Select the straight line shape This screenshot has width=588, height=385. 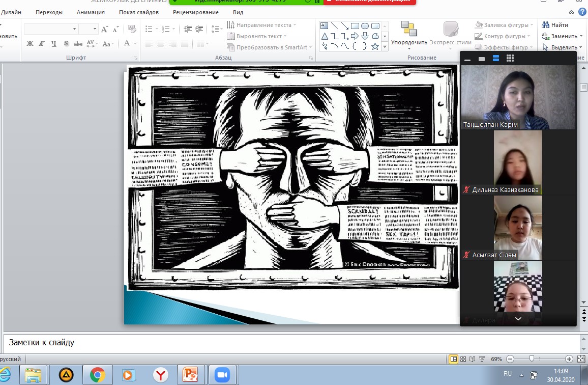pyautogui.click(x=335, y=26)
